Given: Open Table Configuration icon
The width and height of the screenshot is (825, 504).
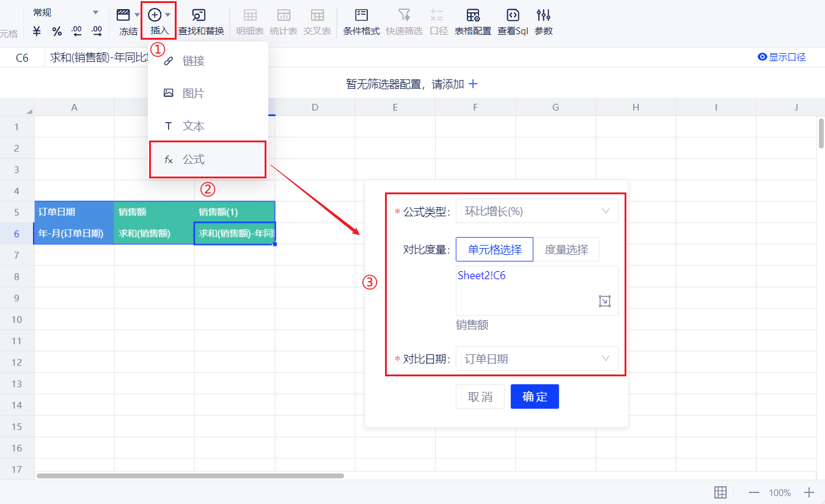Looking at the screenshot, I should tap(472, 21).
